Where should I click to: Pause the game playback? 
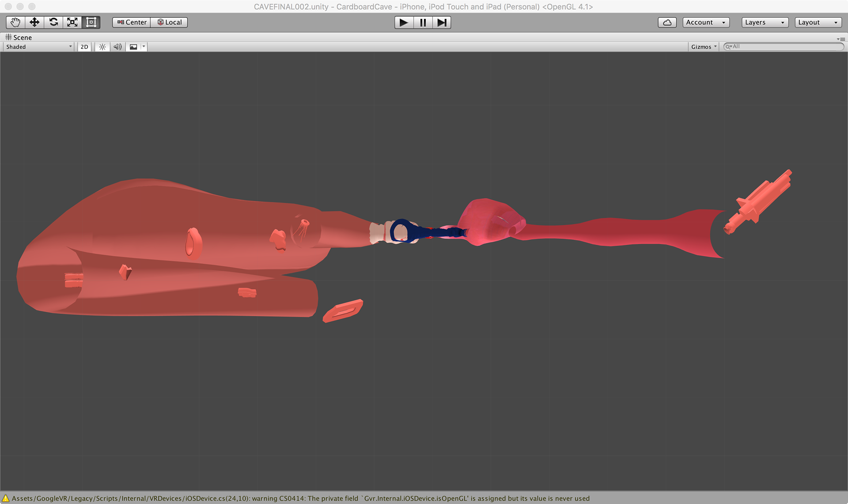tap(423, 23)
